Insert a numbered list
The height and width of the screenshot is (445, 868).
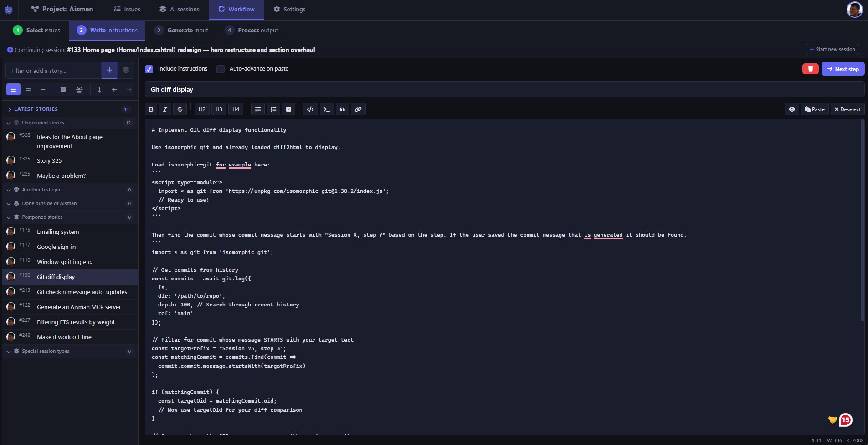pos(273,109)
